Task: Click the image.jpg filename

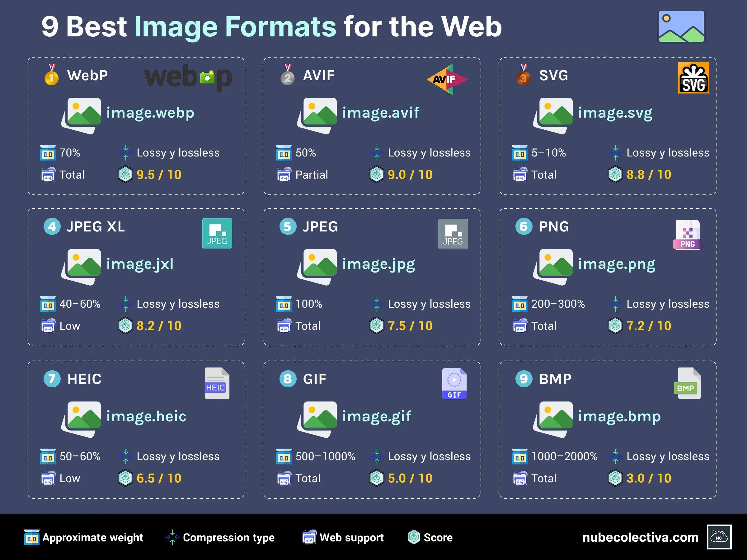Action: 378,264
